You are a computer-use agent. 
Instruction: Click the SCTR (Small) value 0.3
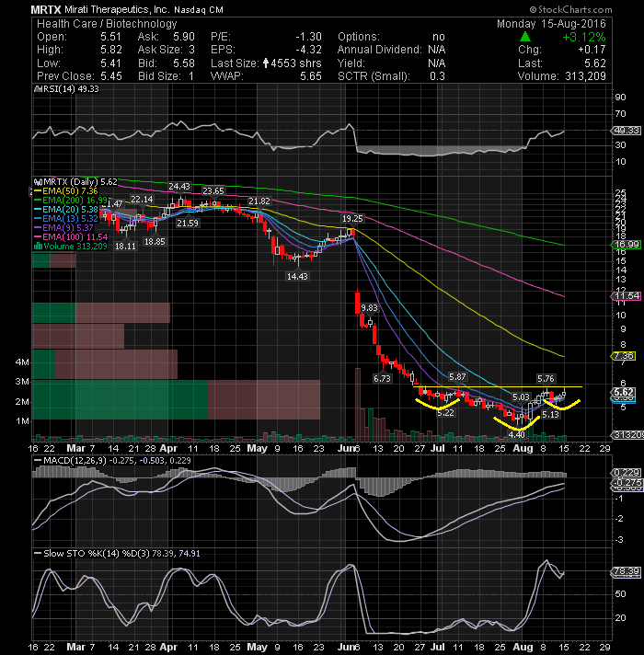click(x=438, y=76)
